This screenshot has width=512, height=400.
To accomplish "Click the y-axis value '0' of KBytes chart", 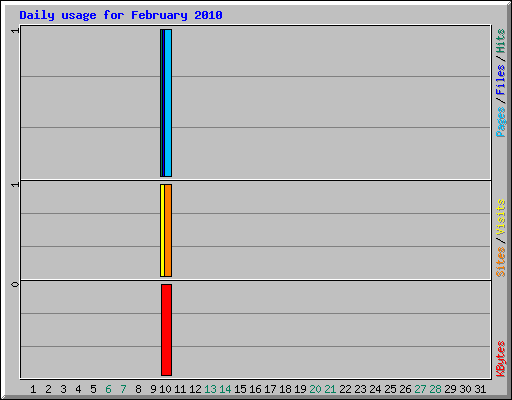I will point(15,284).
